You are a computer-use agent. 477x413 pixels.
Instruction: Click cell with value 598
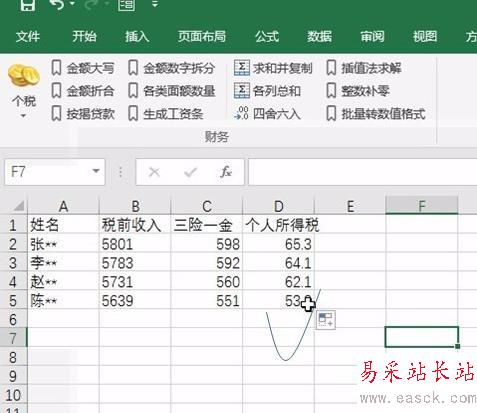coord(207,244)
